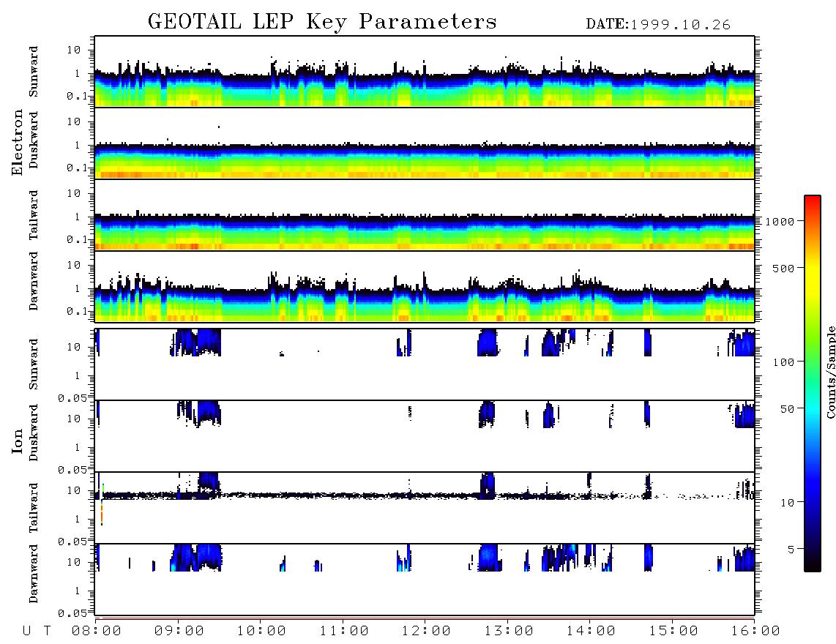Click the Electron Dawnward spectrogram panel
This screenshot has height=644, width=836.
coord(425,286)
